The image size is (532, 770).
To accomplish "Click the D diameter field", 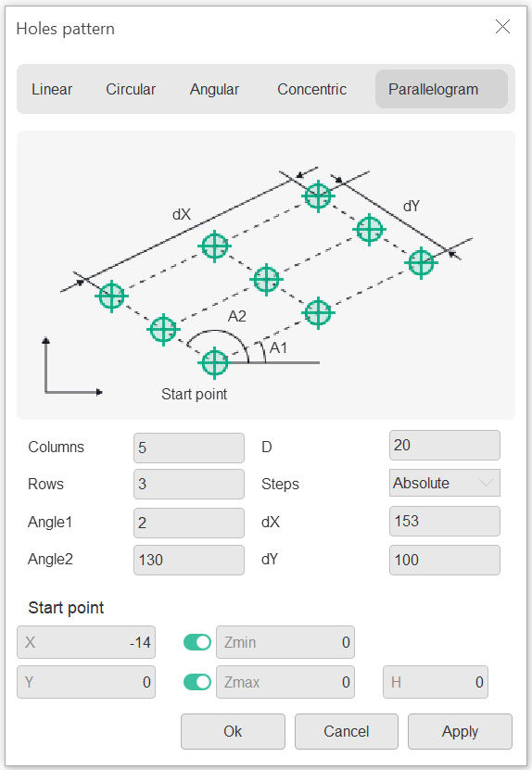I will coord(445,446).
